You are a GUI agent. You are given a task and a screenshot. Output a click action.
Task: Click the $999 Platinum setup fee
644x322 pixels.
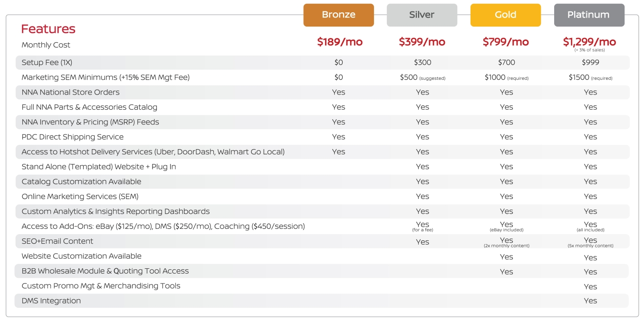[x=590, y=62]
